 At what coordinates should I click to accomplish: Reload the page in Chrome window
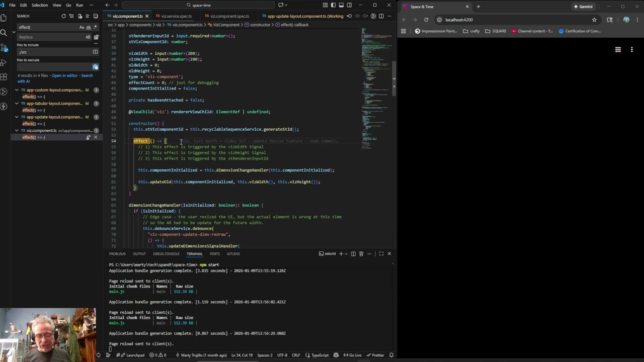[x=426, y=20]
